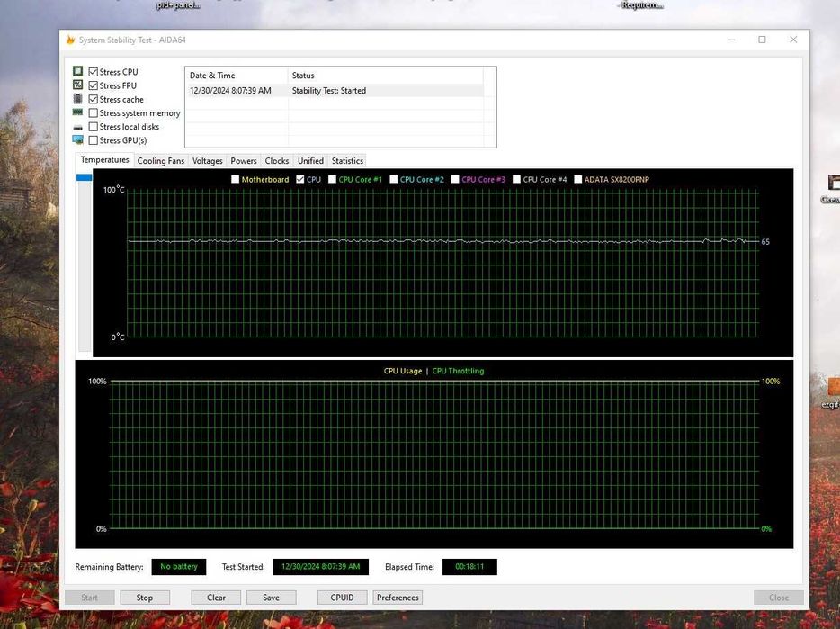Enable Stress system memory checkbox
The image size is (840, 629).
click(94, 113)
